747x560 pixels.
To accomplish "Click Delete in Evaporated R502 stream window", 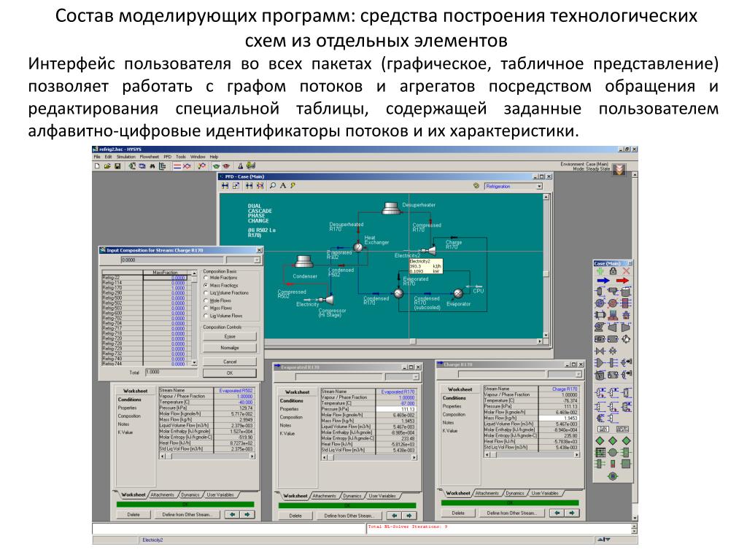I will [x=133, y=514].
